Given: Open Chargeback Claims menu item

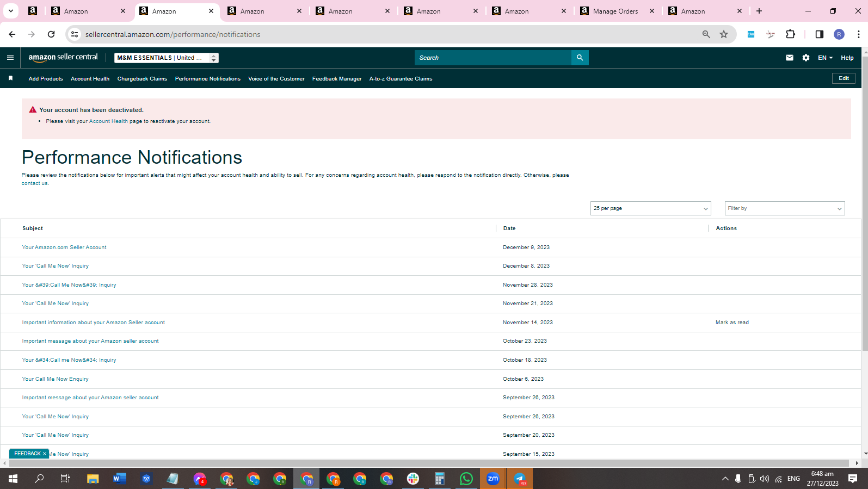Looking at the screenshot, I should [x=142, y=79].
